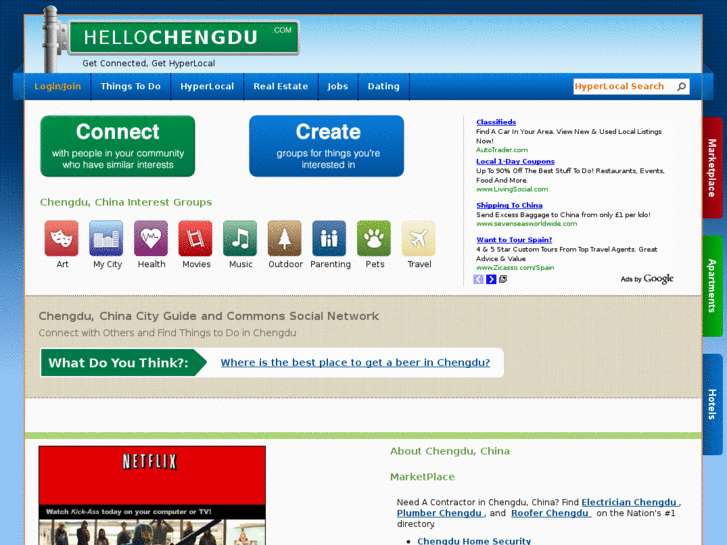Open the Travel interest group icon
Viewport: 727px width, 545px height.
418,238
